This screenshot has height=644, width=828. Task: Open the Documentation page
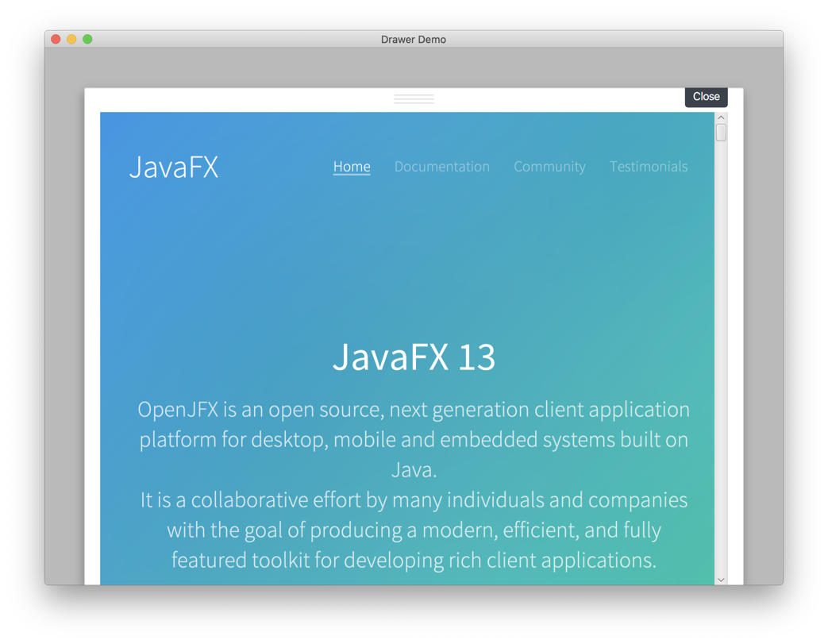(x=442, y=167)
